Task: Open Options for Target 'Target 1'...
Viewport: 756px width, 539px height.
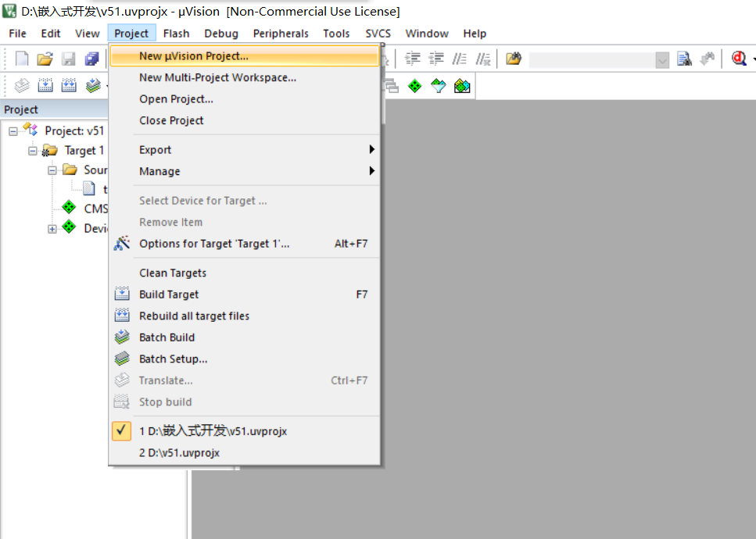Action: 245,244
